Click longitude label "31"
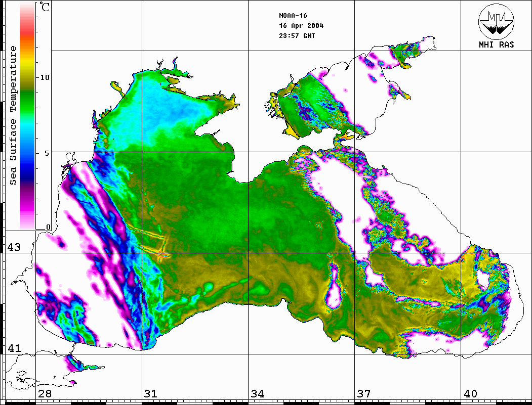The height and width of the screenshot is (405, 532). point(151,394)
